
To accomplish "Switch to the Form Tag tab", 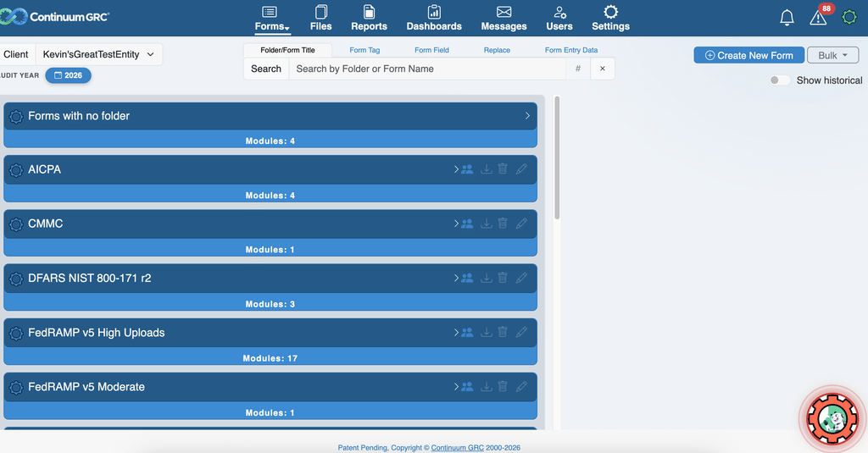I will click(364, 50).
